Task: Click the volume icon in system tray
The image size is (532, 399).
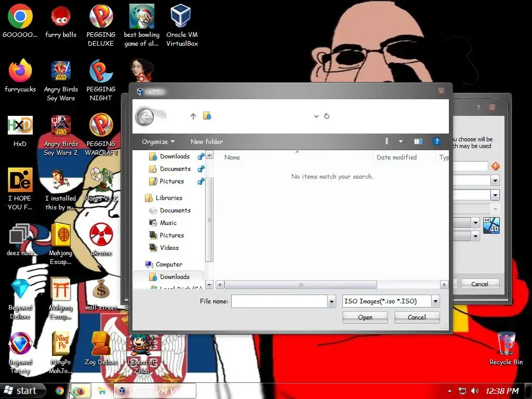Action: (475, 391)
